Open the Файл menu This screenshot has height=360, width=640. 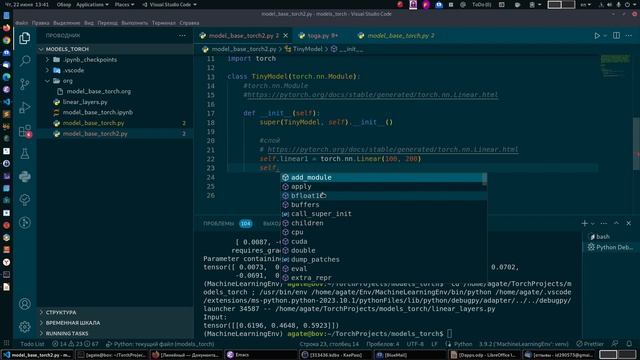click(22, 23)
